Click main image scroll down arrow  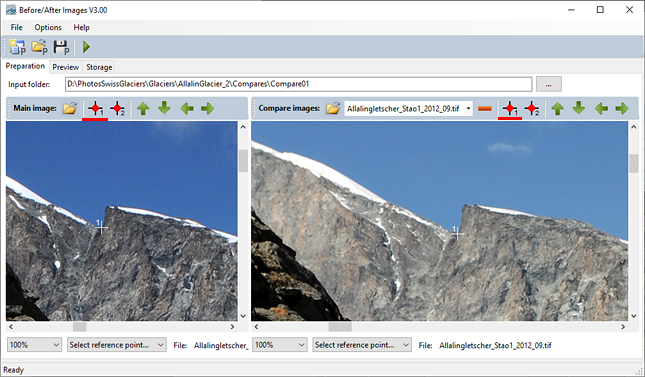click(243, 316)
